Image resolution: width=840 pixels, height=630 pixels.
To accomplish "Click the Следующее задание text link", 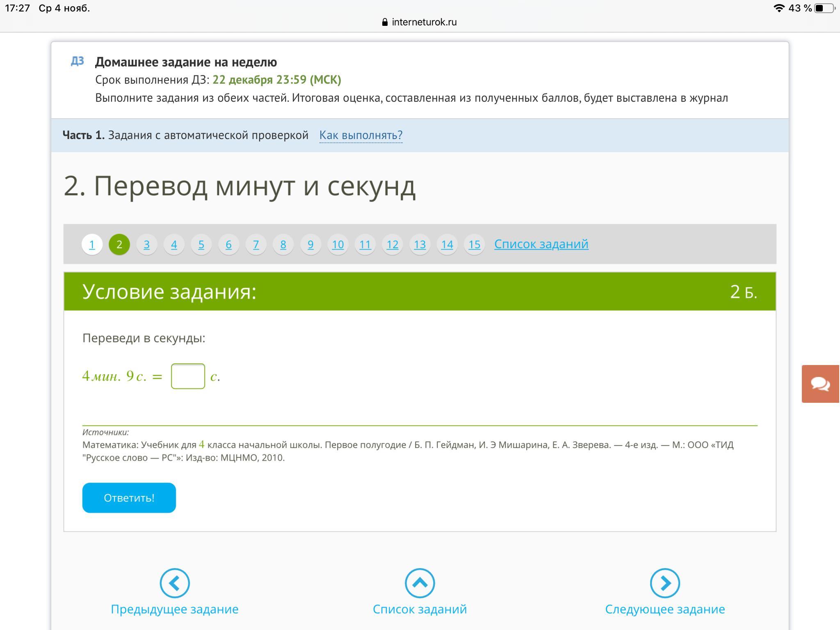I will (665, 609).
